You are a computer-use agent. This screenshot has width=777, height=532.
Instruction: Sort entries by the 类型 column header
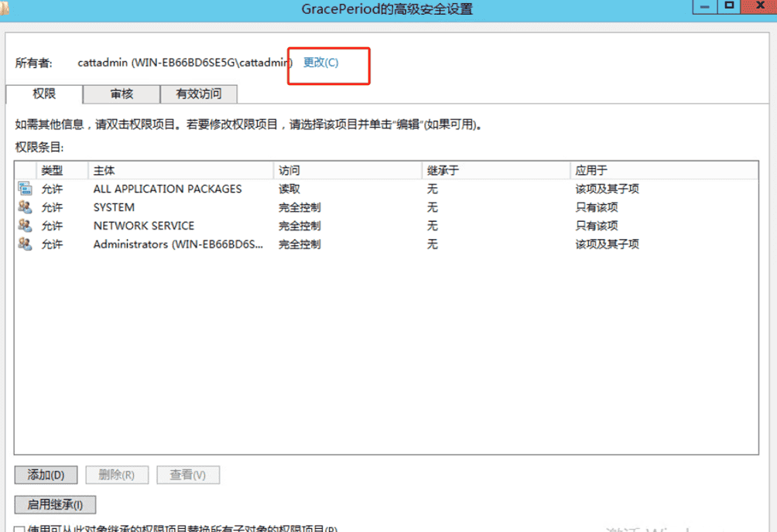click(x=52, y=170)
